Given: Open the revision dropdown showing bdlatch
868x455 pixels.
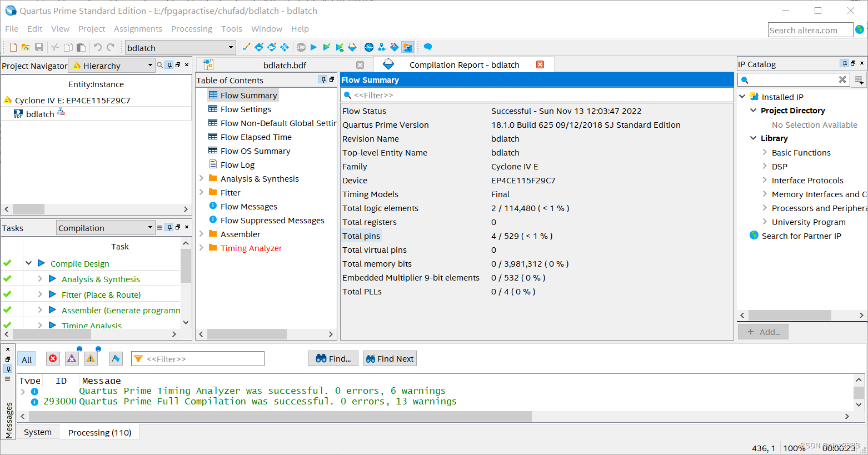Looking at the screenshot, I should point(180,48).
